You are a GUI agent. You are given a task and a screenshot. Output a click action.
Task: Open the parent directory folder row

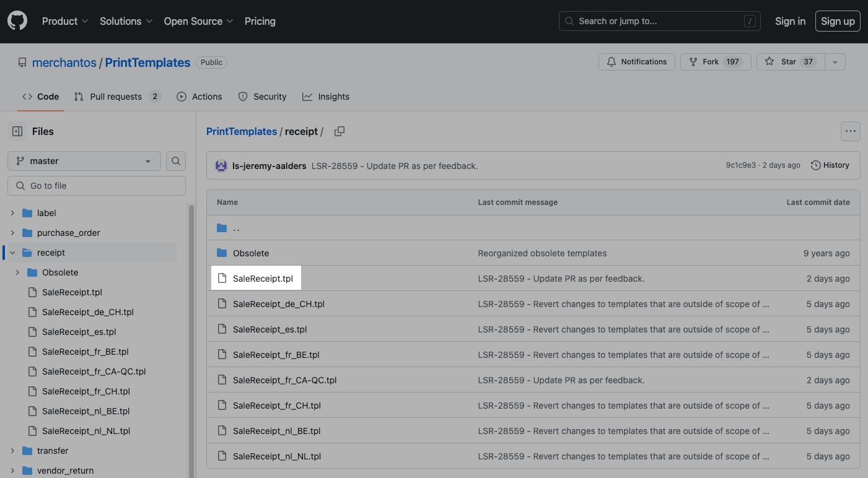pyautogui.click(x=533, y=228)
